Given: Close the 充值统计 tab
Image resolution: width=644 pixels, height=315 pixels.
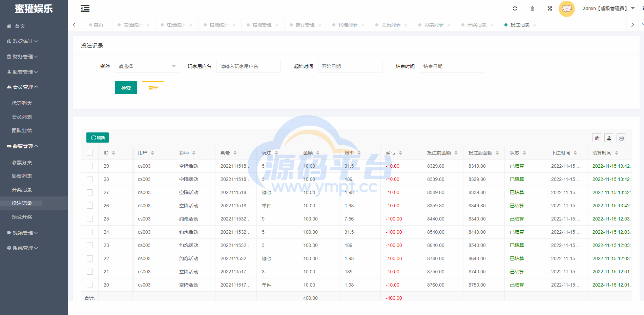Looking at the screenshot, I should 148,25.
